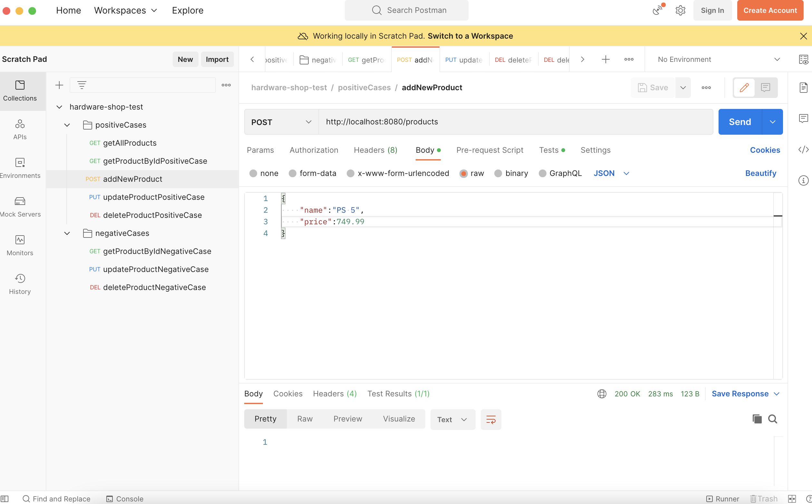
Task: Toggle word wrap in the response viewer
Action: click(x=491, y=419)
